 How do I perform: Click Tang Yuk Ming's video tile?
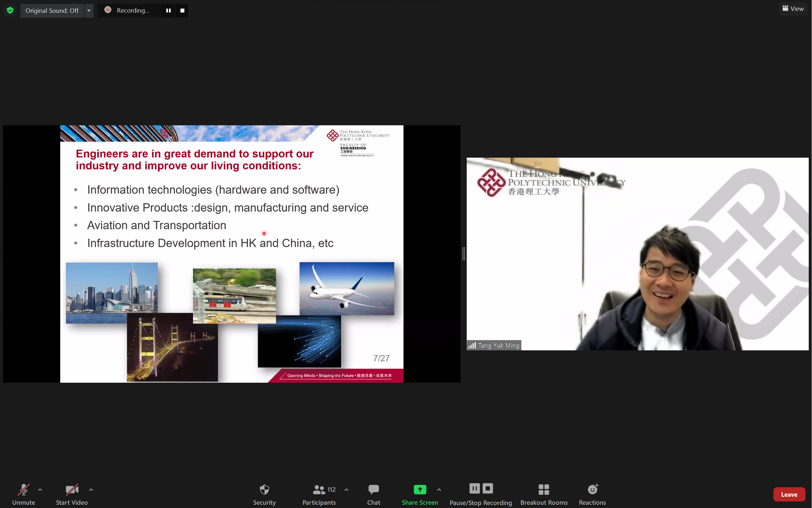637,254
